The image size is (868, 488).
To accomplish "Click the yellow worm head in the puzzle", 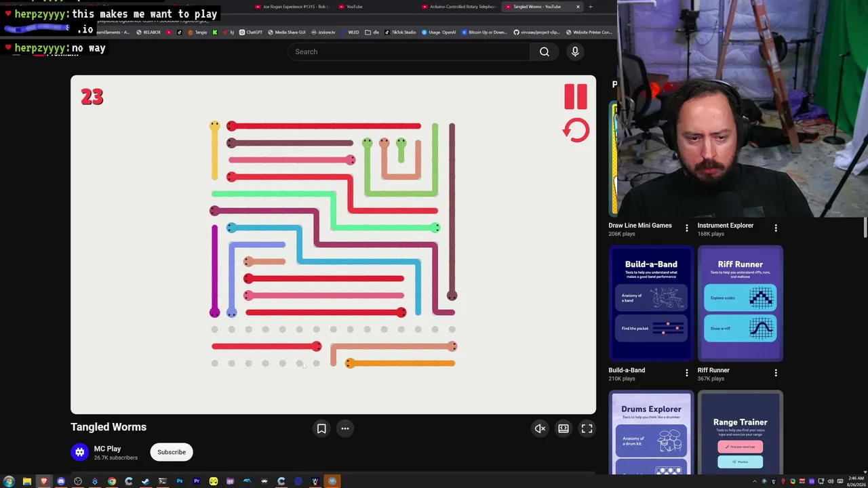I will (x=214, y=126).
